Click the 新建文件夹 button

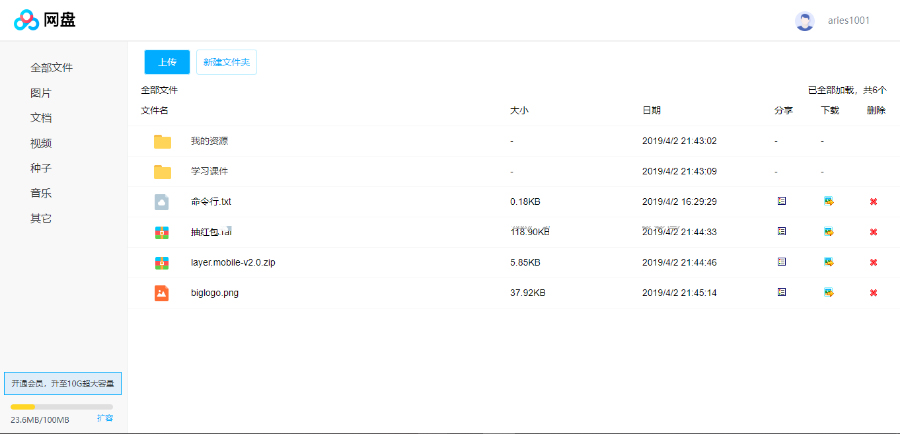(x=227, y=62)
